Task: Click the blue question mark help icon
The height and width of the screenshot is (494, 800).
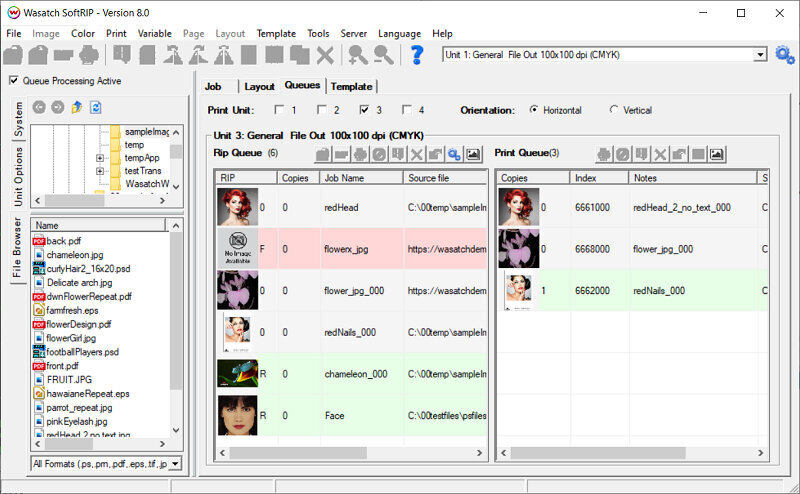Action: pyautogui.click(x=417, y=54)
